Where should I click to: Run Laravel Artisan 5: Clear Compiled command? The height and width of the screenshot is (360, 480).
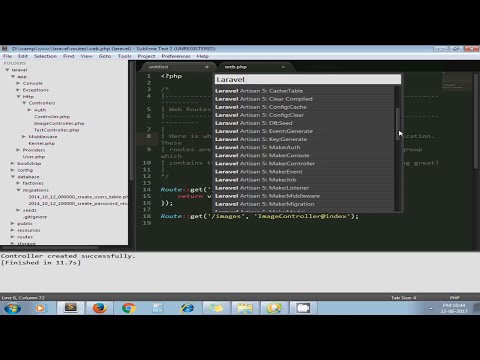pos(303,99)
